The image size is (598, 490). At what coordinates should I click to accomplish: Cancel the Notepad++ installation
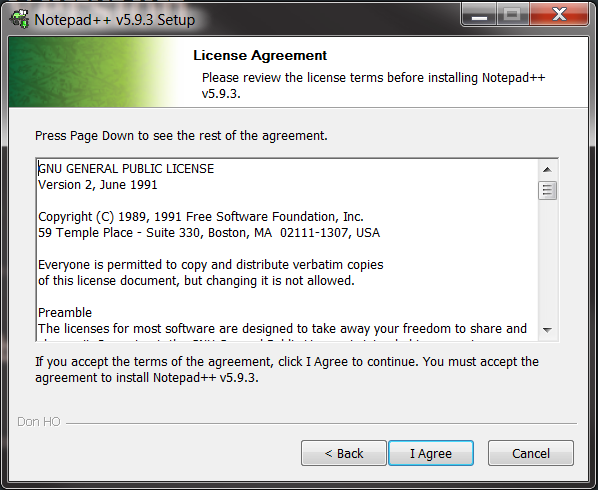click(x=530, y=453)
